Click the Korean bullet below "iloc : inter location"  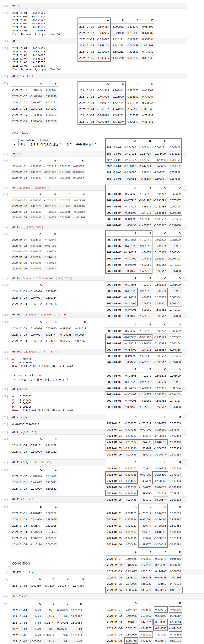pos(43,380)
